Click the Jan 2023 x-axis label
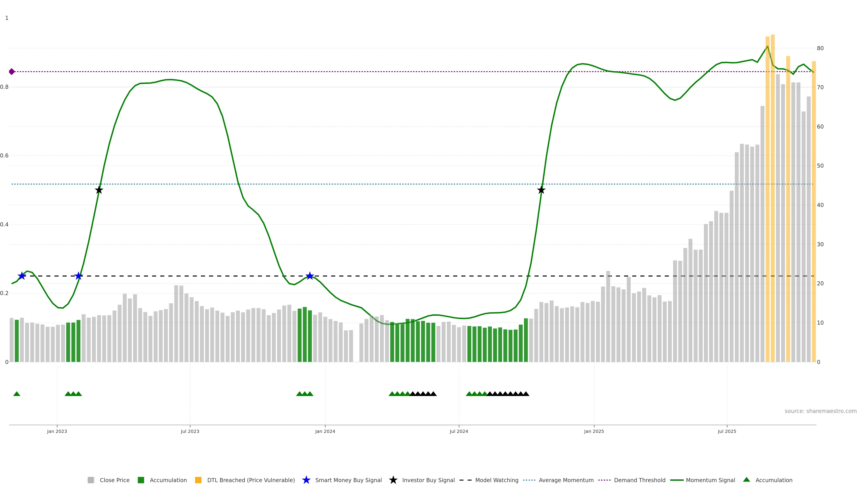 click(57, 431)
